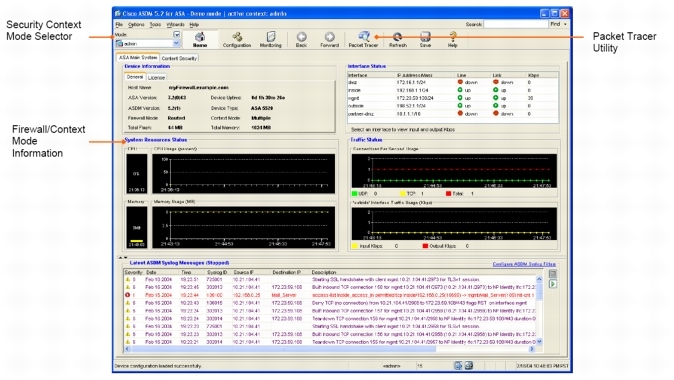The height and width of the screenshot is (380, 674).
Task: Click the Description column header
Action: (x=423, y=272)
